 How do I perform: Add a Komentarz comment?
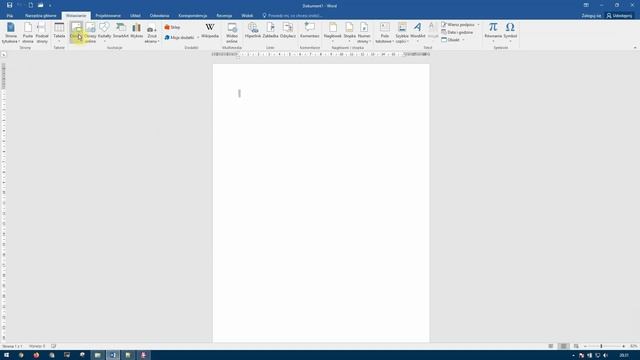pyautogui.click(x=310, y=31)
